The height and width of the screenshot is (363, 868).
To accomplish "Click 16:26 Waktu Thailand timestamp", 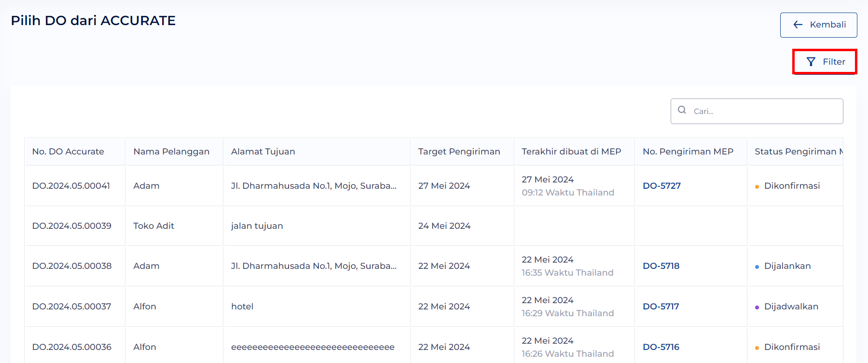I will 568,354.
